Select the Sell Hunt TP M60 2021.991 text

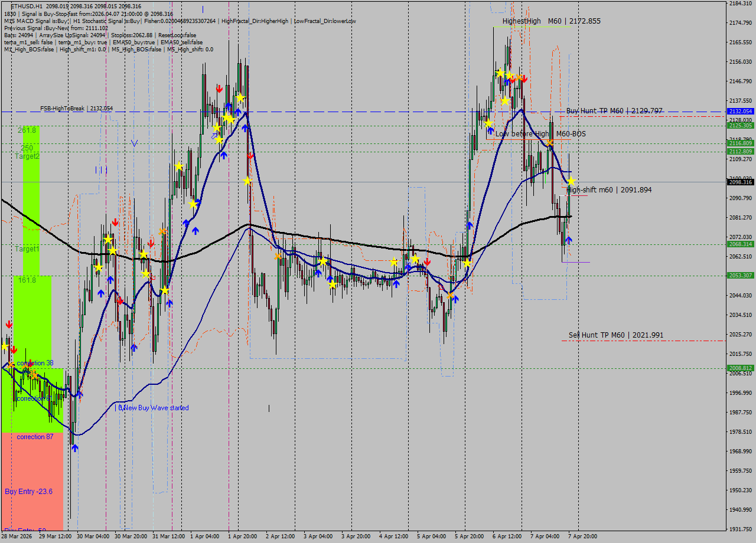click(x=614, y=335)
